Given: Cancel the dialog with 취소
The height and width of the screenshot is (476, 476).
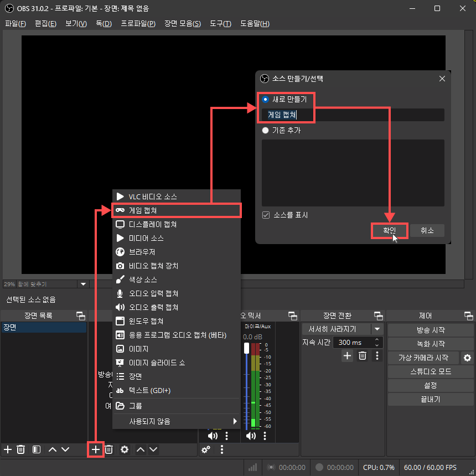Looking at the screenshot, I should (427, 230).
